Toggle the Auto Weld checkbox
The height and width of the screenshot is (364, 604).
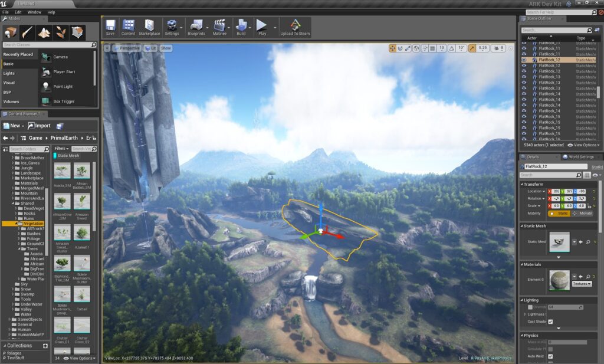pyautogui.click(x=550, y=356)
